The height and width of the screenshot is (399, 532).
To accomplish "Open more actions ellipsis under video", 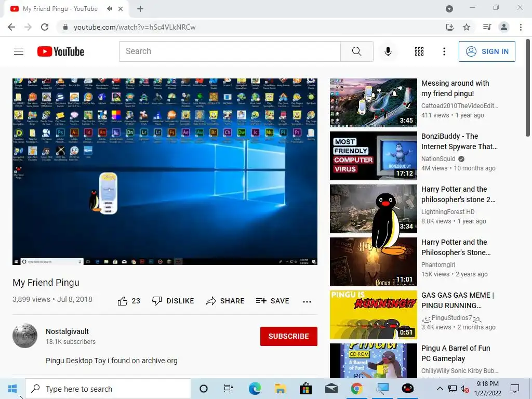I will tap(307, 302).
